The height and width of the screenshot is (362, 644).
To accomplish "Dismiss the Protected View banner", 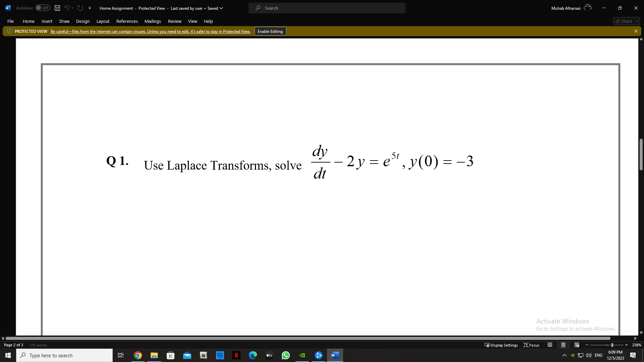I will pyautogui.click(x=636, y=31).
